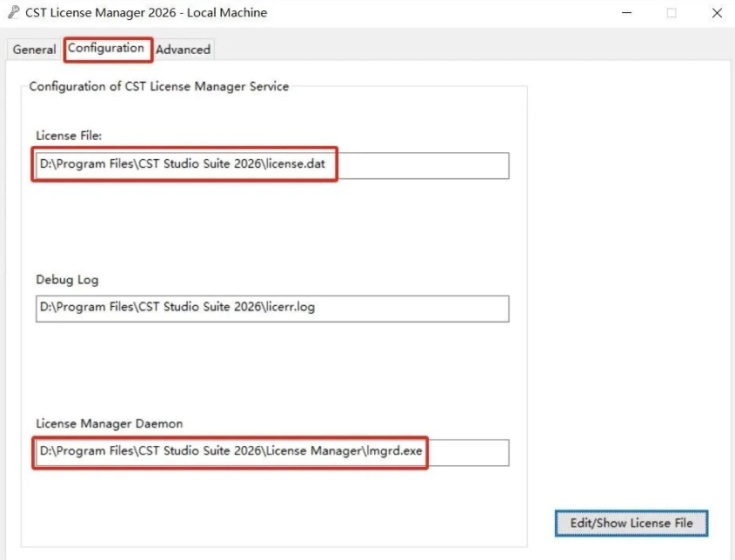Click the "License Manager Daemon" label

pos(109,423)
